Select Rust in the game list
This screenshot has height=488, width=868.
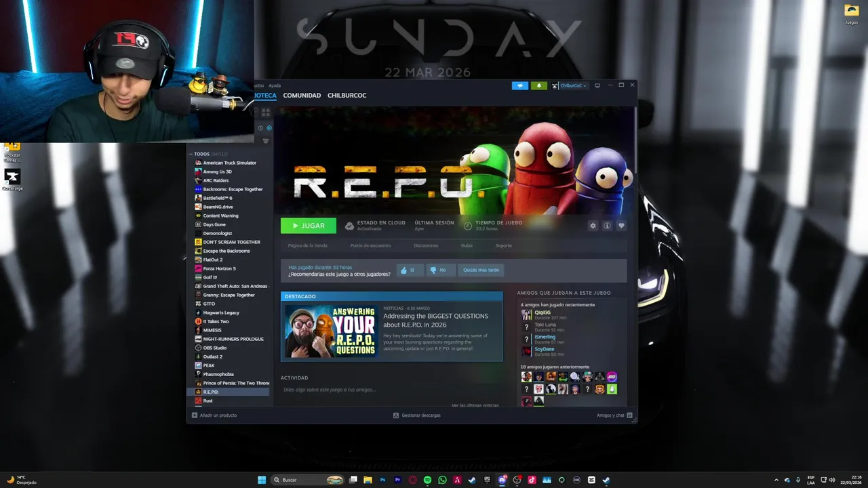pos(229,401)
